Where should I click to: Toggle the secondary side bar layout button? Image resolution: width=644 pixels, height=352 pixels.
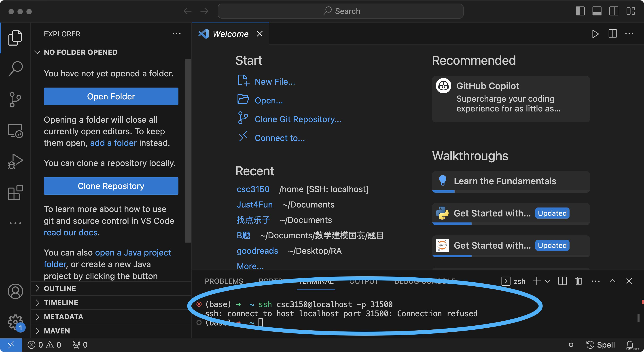pyautogui.click(x=614, y=11)
